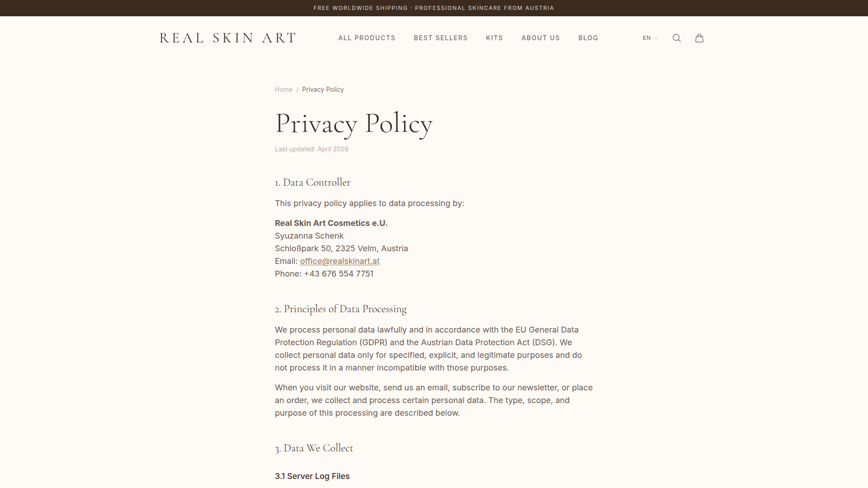The height and width of the screenshot is (488, 868).
Task: Click the Real Skin Art logo
Action: pyautogui.click(x=228, y=38)
